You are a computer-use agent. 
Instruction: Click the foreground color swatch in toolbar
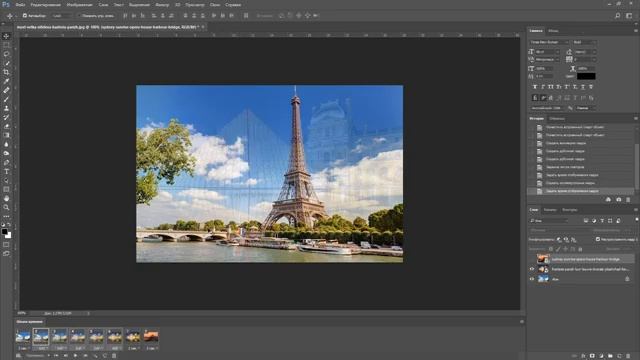click(4, 231)
